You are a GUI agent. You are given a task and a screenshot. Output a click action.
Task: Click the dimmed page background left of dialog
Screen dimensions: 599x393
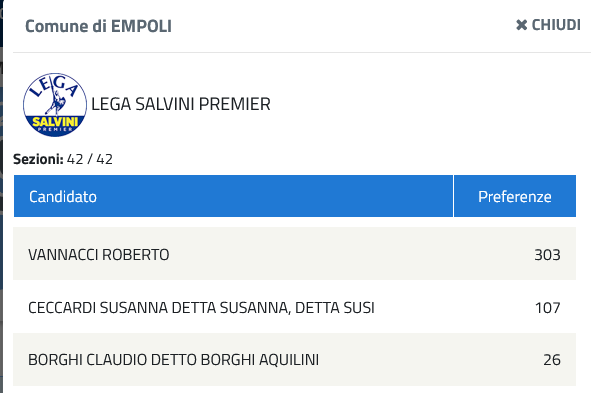(x=1, y=191)
